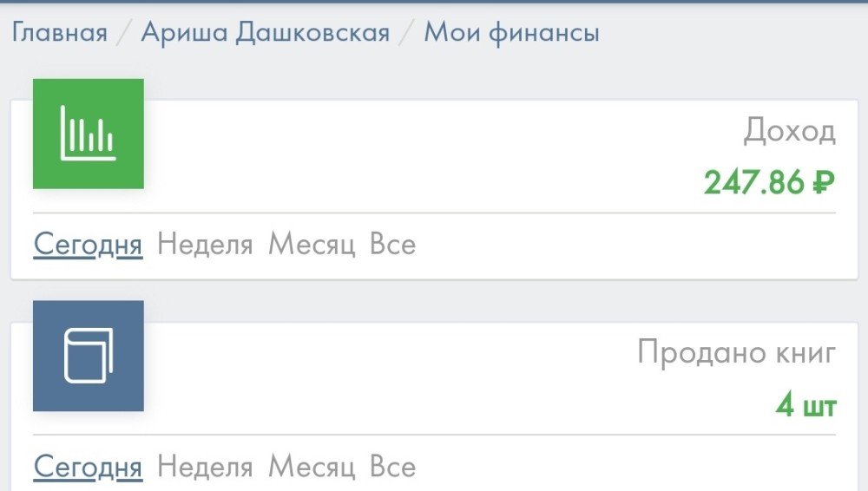Viewport: 868px width, 491px height.
Task: Click the Мои финансы breadcrumb
Action: pos(511,33)
